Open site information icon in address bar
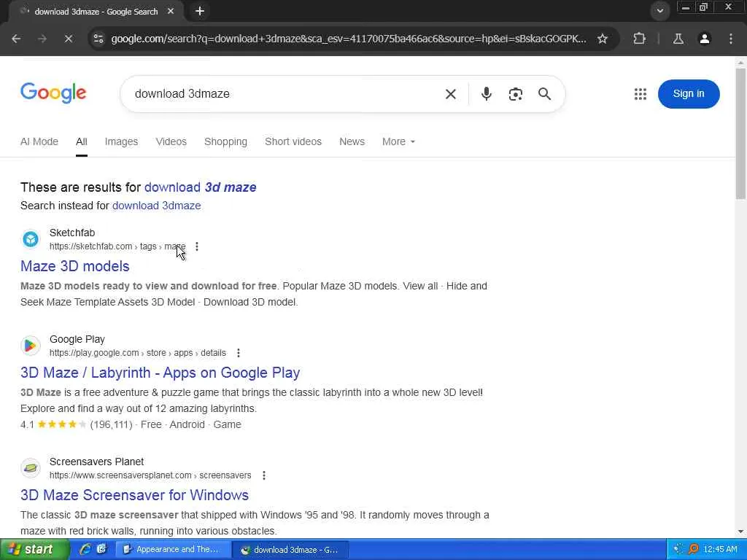747x560 pixels. click(98, 39)
